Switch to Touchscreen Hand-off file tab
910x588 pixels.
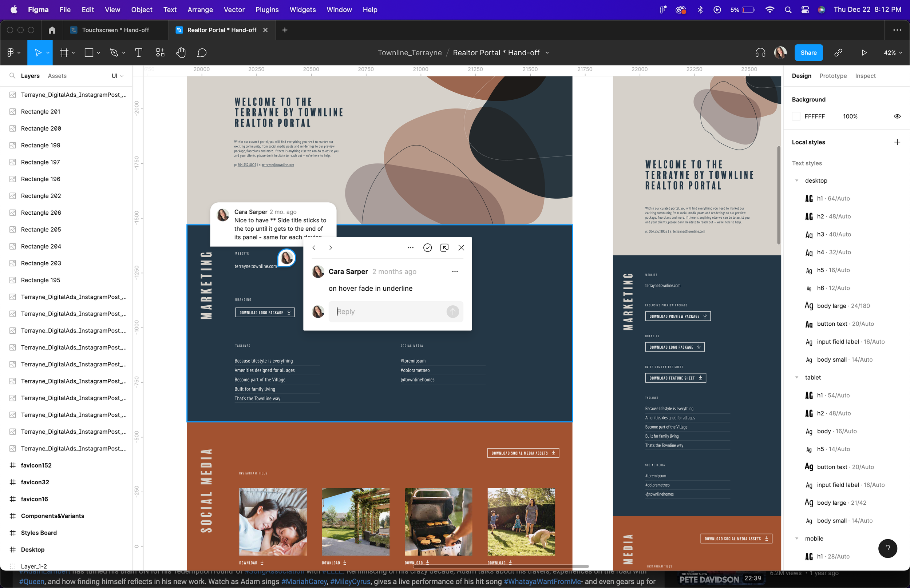115,30
